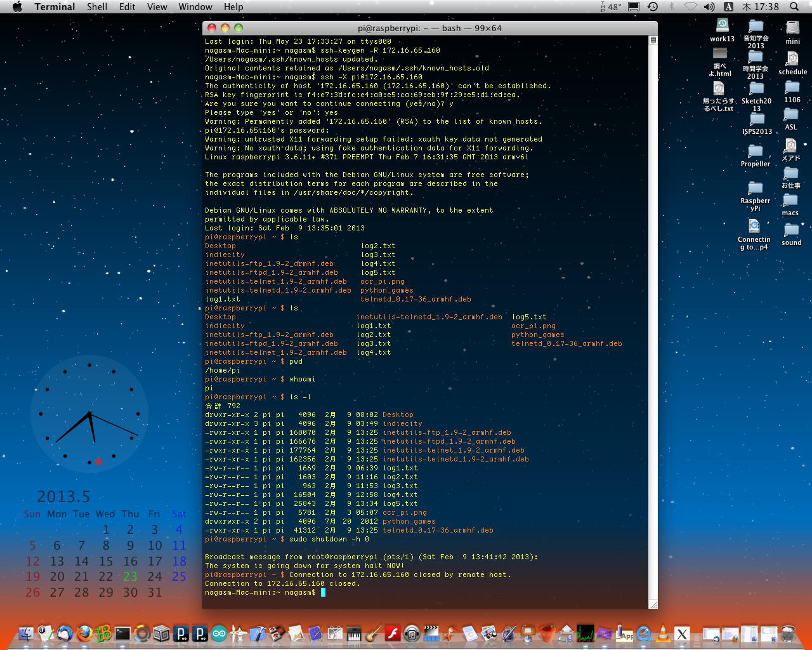Open QuickTime Player from the Dock
The height and width of the screenshot is (650, 812).
pos(643,633)
